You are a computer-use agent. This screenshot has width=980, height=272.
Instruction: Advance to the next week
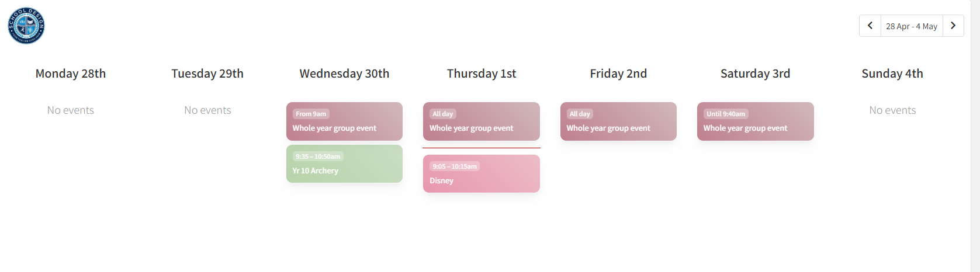pos(953,26)
